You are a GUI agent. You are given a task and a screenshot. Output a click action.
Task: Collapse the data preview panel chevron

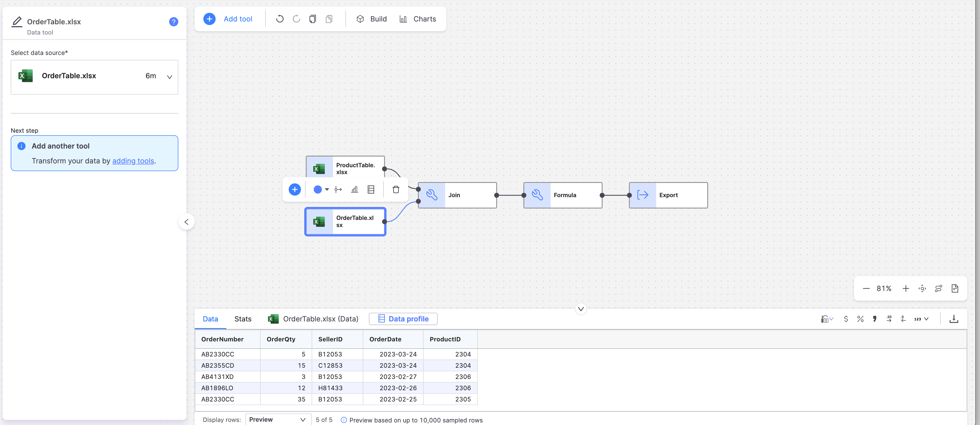[581, 309]
